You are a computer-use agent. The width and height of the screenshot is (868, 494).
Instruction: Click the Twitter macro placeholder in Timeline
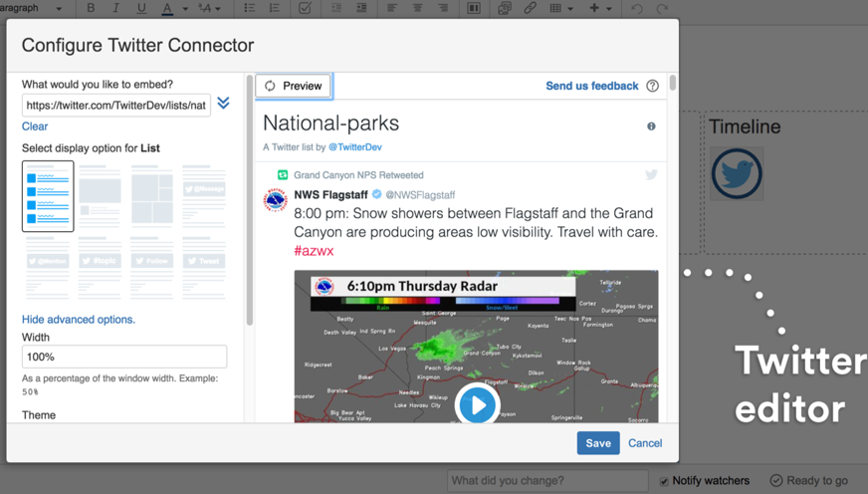coord(737,174)
